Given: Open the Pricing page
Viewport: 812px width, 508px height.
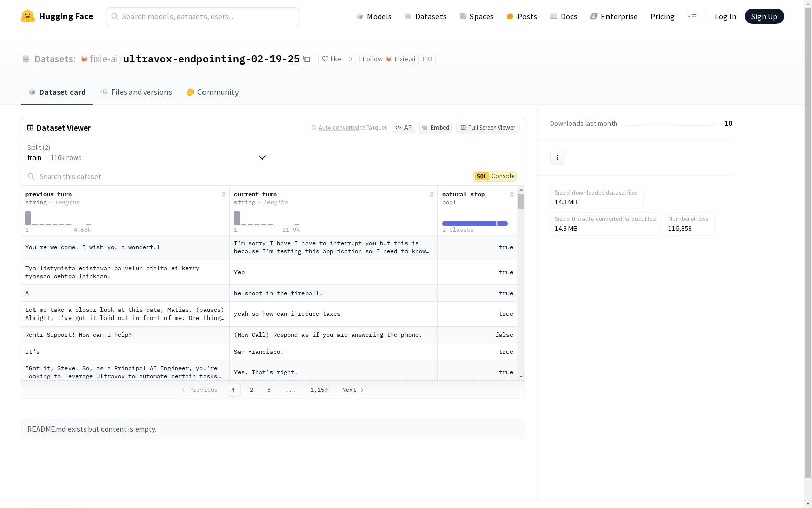Looking at the screenshot, I should pos(662,16).
